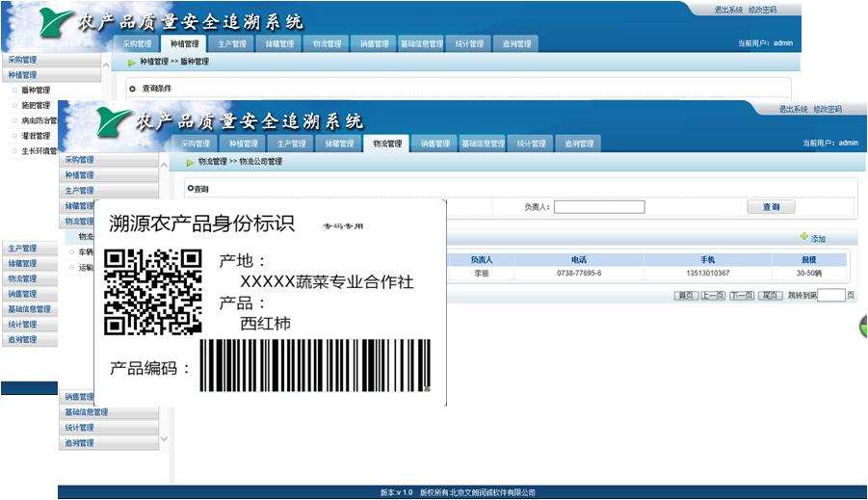Expand 追溯管理 section in front window sidebar

pyautogui.click(x=109, y=443)
